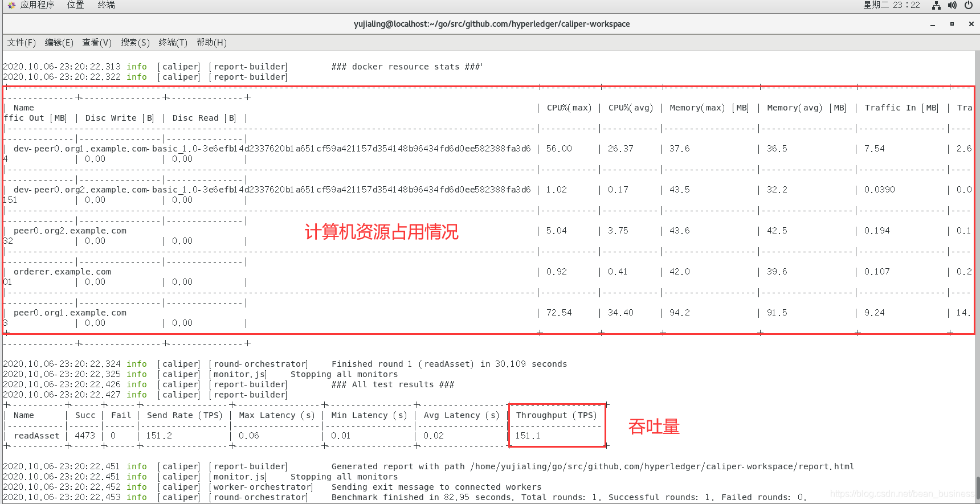Click '### All test results ###' text

click(x=393, y=384)
